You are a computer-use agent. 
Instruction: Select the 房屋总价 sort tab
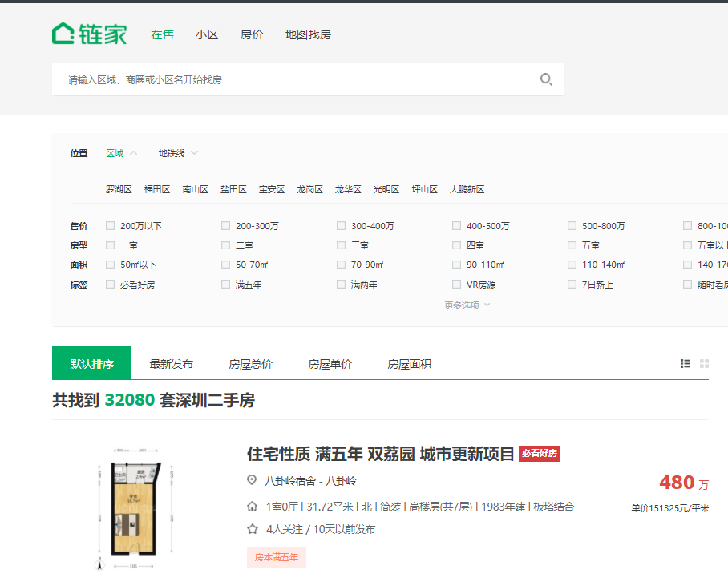[250, 364]
